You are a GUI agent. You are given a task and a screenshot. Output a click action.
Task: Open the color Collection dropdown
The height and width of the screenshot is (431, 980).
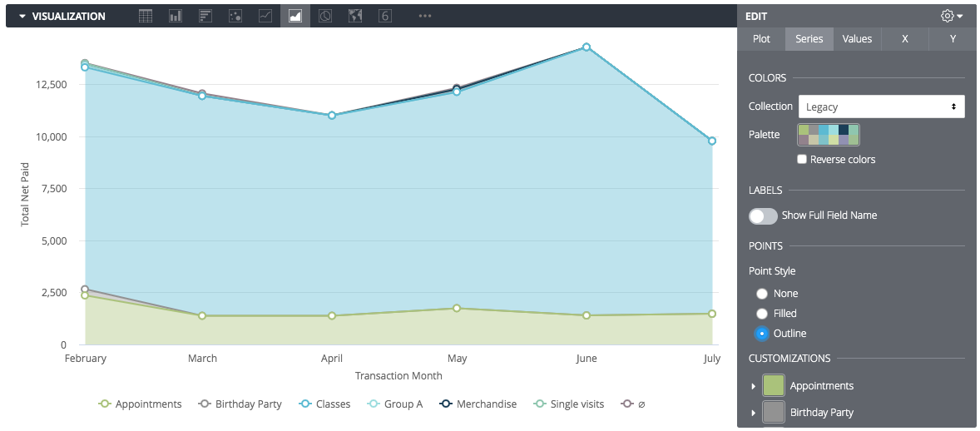[881, 107]
